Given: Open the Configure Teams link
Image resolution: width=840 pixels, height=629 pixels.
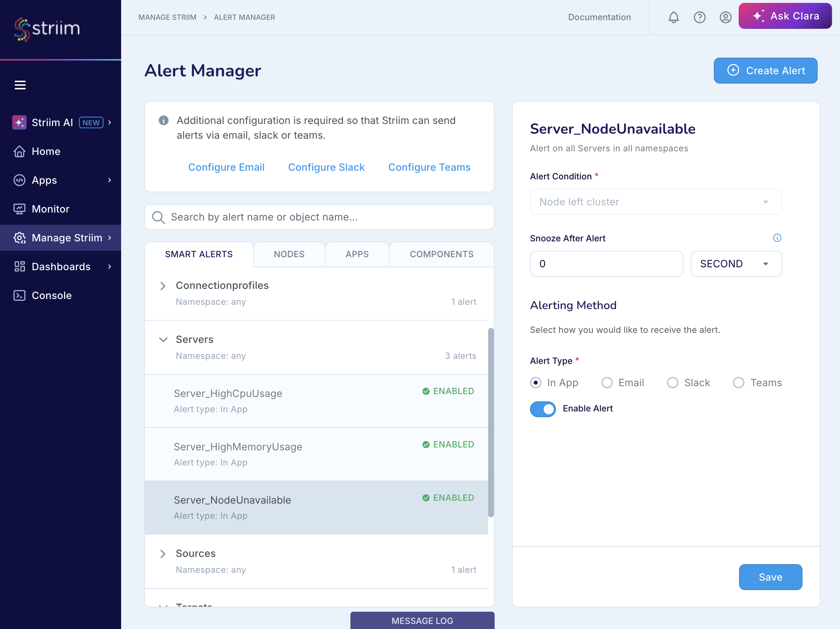Looking at the screenshot, I should coord(429,167).
